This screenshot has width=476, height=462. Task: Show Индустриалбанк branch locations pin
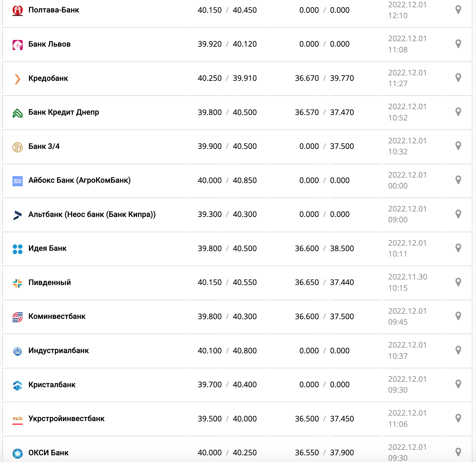pyautogui.click(x=458, y=350)
